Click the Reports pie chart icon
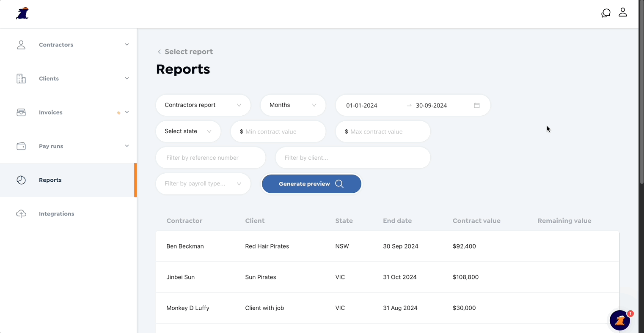The height and width of the screenshot is (333, 644). tap(21, 180)
